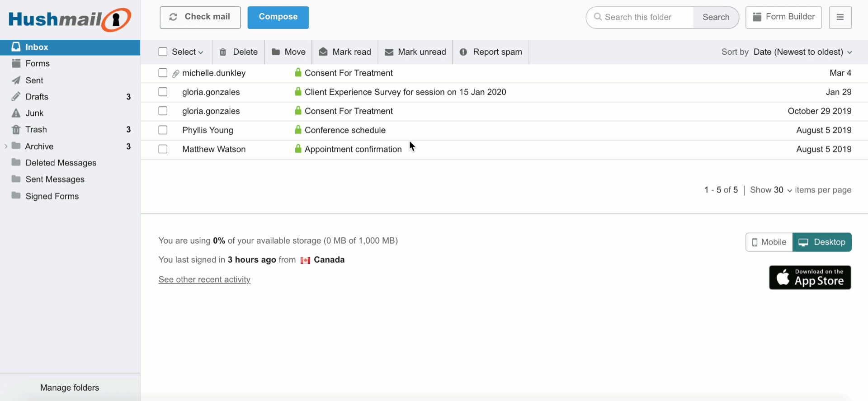This screenshot has width=868, height=401.
Task: Open the Drafts folder
Action: pyautogui.click(x=37, y=97)
